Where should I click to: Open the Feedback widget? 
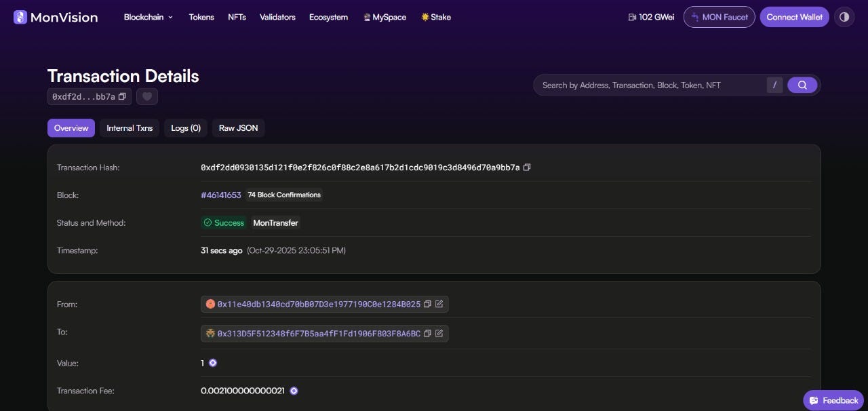click(833, 400)
